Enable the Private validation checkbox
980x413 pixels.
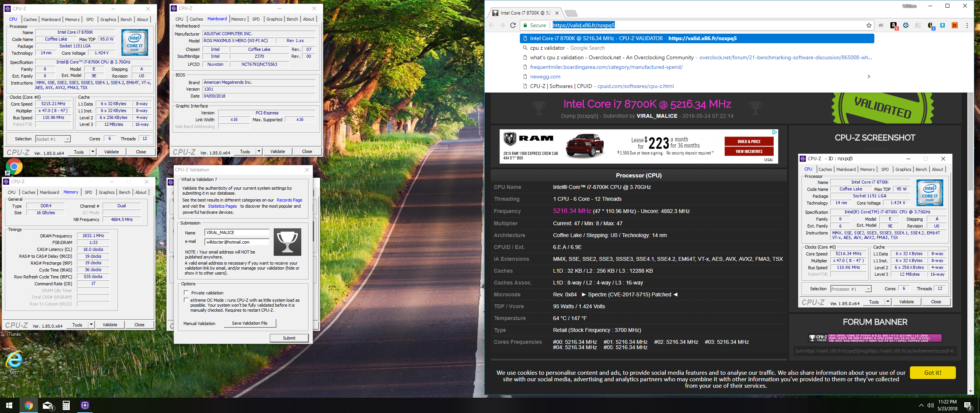186,293
